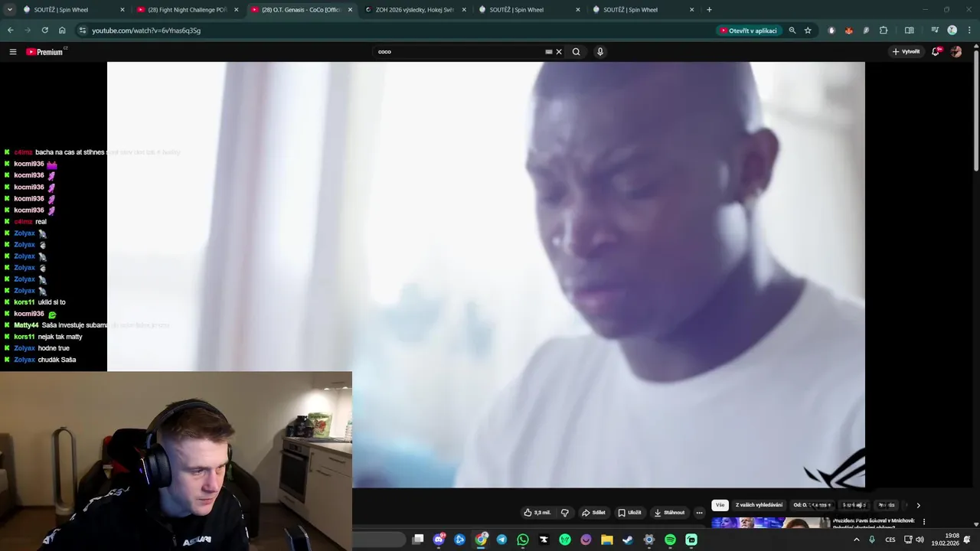Open the YouTube hamburger guide menu
980x551 pixels.
coord(13,52)
